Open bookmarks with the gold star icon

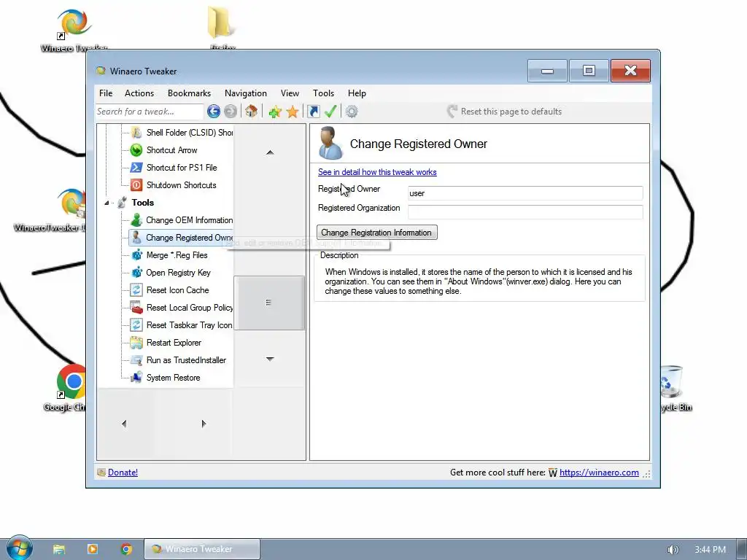(292, 112)
